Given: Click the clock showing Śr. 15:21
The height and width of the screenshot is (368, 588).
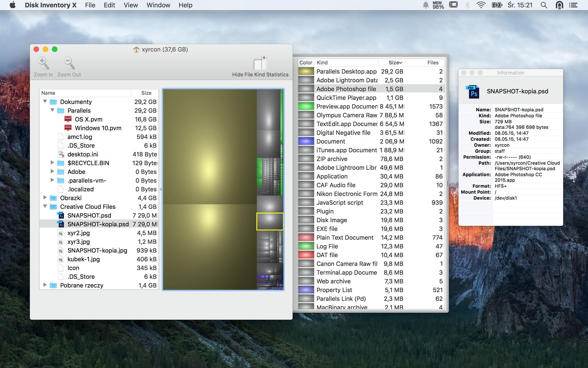Looking at the screenshot, I should [x=520, y=5].
